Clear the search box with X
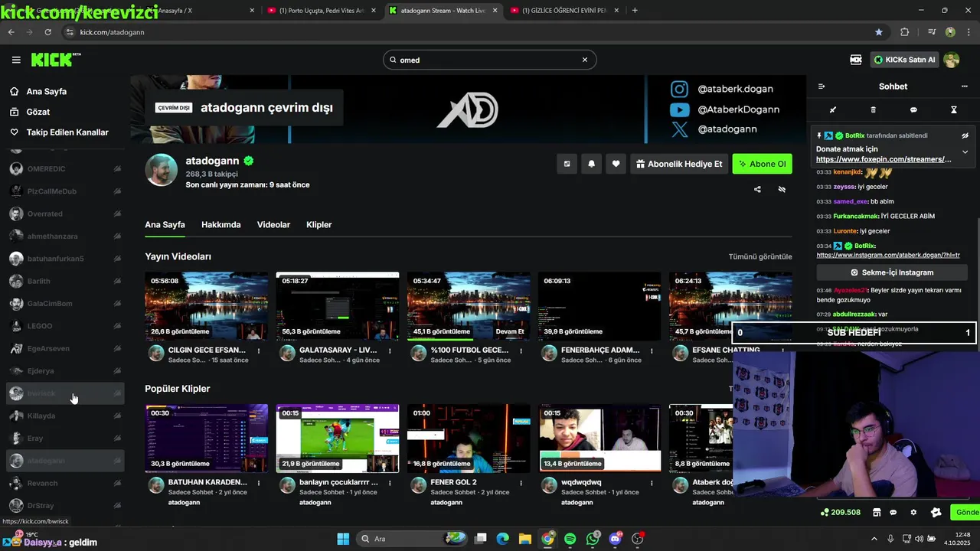Viewport: 980px width, 551px height. (x=585, y=60)
